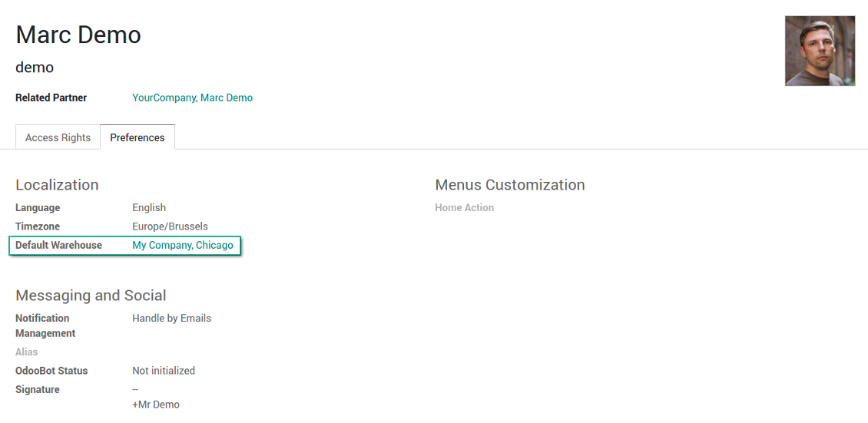868x423 pixels.
Task: Click the Menus Customization section heading
Action: coord(509,185)
